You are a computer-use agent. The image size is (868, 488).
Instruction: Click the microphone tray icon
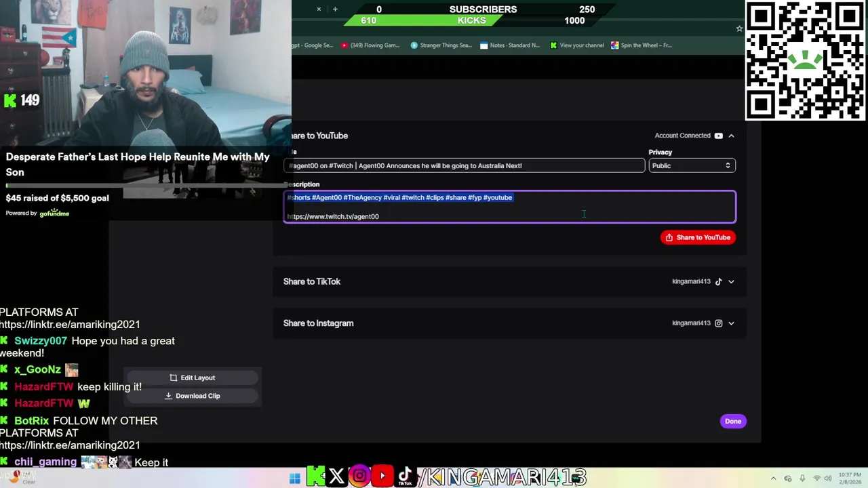click(802, 479)
